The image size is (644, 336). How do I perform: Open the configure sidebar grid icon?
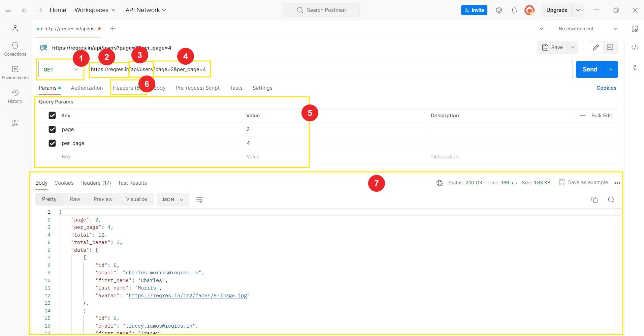point(15,123)
